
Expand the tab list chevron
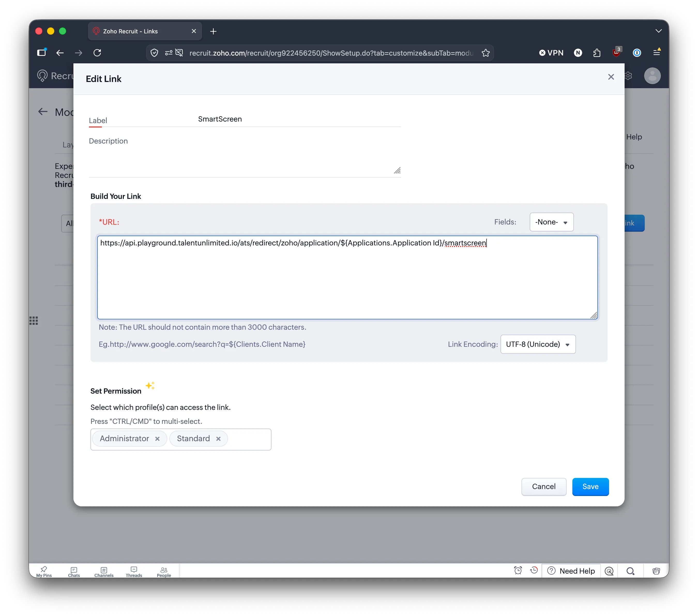[658, 31]
